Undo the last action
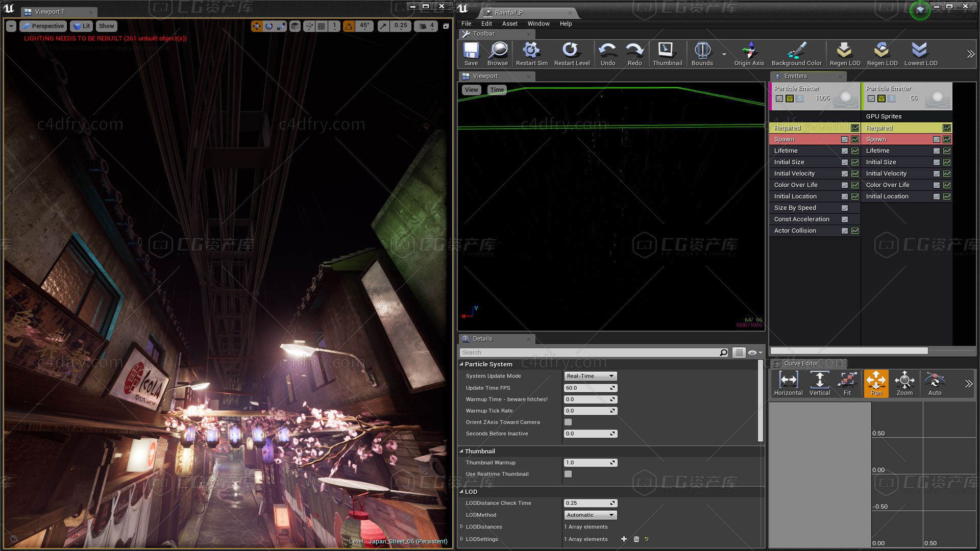Image resolution: width=980 pixels, height=551 pixels. (607, 54)
